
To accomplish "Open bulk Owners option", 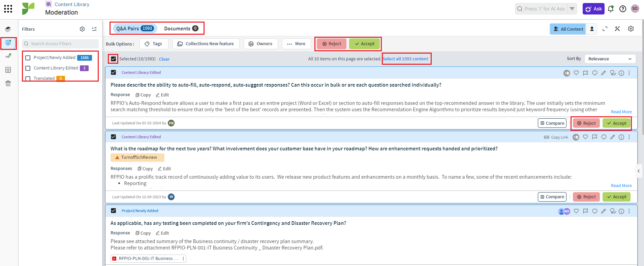I will pyautogui.click(x=260, y=44).
